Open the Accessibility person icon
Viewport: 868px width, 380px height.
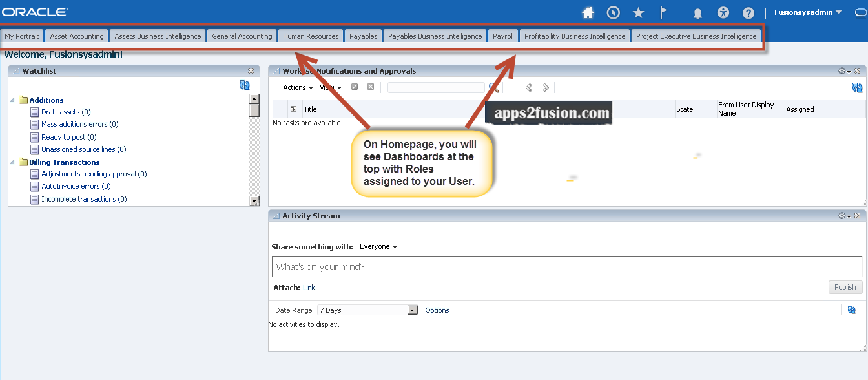point(723,13)
